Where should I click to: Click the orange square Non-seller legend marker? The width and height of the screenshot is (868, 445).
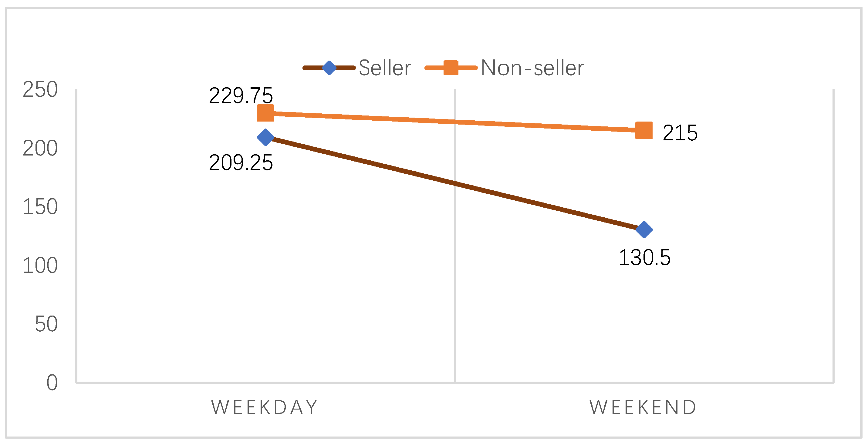451,68
